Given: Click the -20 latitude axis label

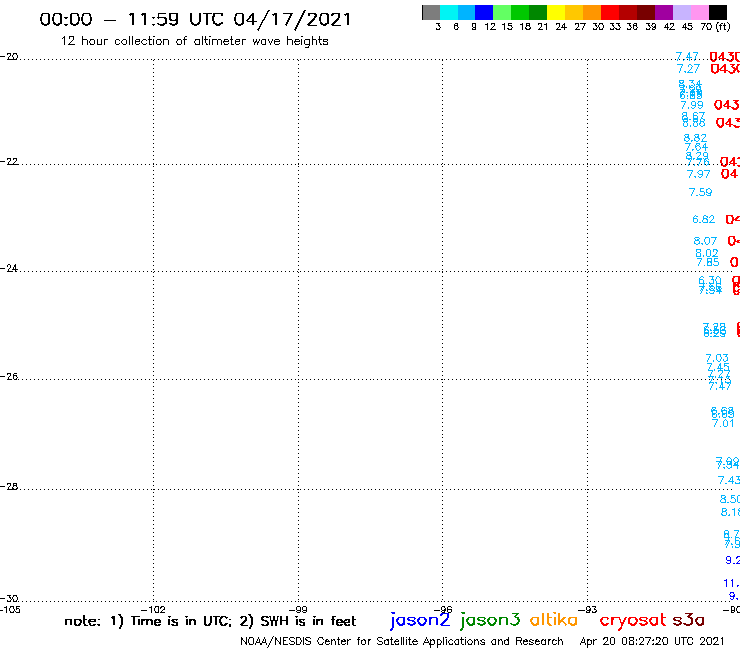Looking at the screenshot, I should coord(9,57).
